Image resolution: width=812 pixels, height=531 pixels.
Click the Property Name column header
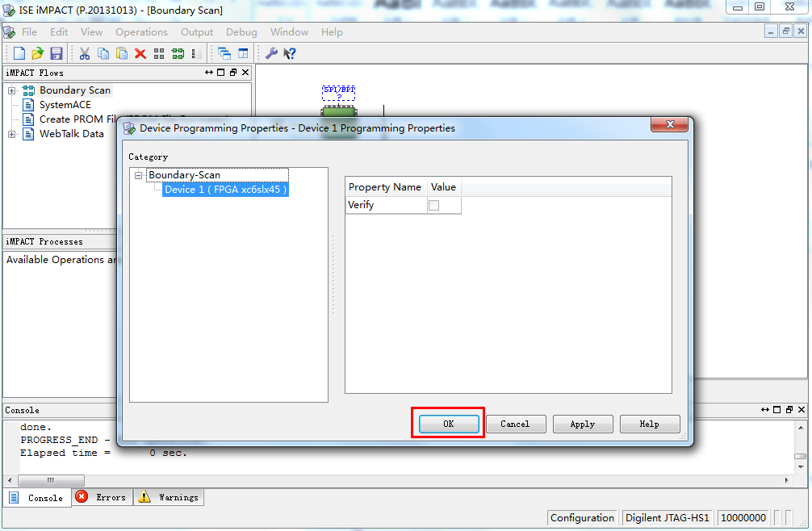click(386, 187)
